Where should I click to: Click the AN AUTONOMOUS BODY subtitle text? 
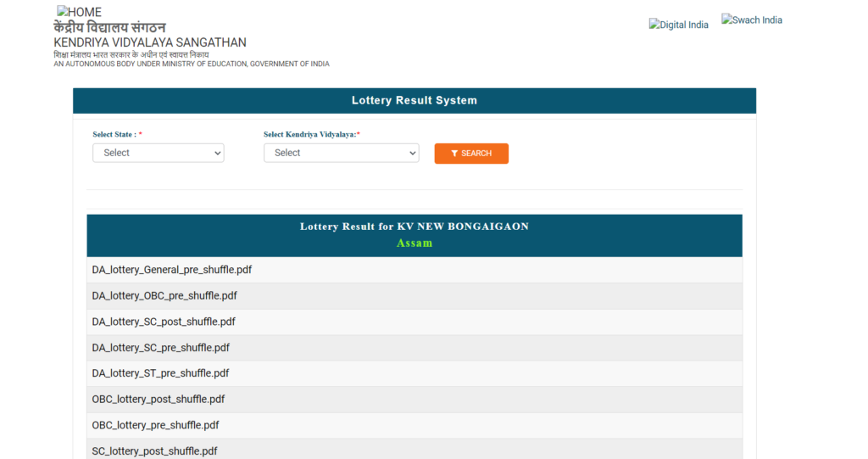point(192,64)
